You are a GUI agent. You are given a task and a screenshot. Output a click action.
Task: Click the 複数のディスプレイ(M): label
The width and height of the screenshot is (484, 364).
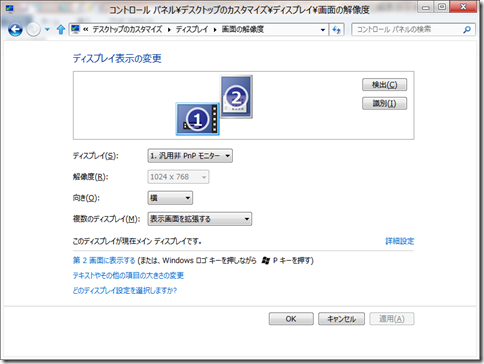106,219
